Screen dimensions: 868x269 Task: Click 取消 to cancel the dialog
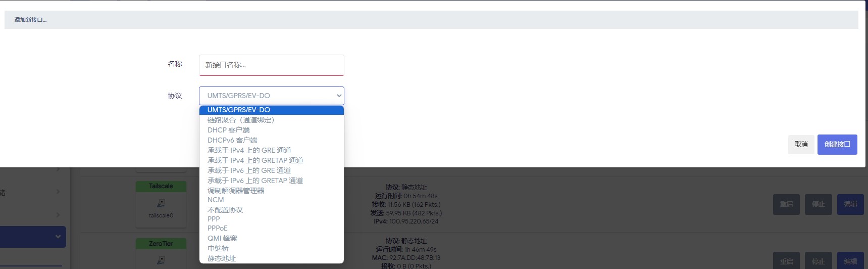[x=801, y=145]
